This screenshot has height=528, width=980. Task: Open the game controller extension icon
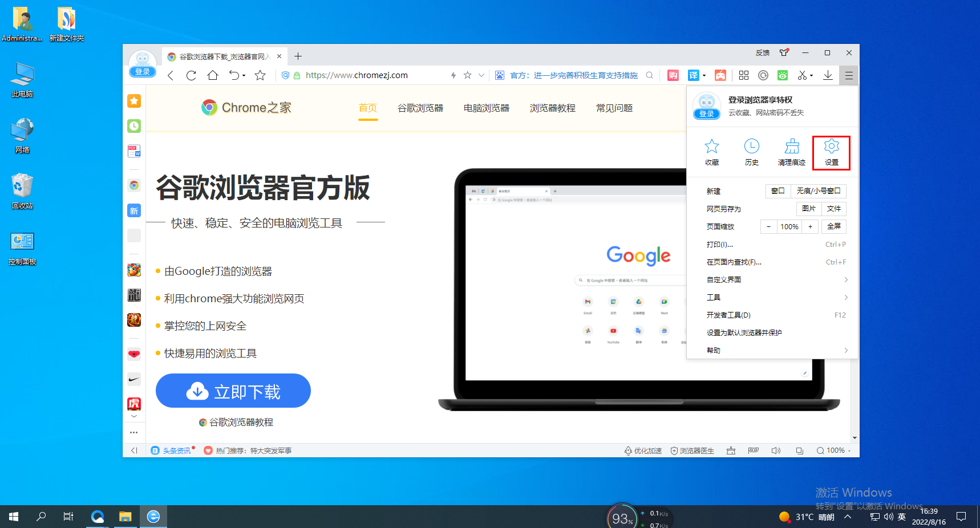[x=721, y=75]
